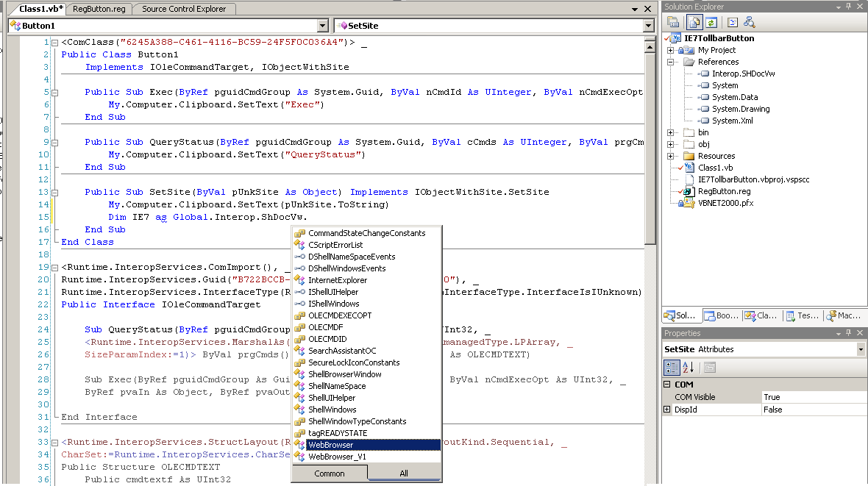Select VBNET2000.pfx key file
This screenshot has height=486, width=868.
pos(725,203)
